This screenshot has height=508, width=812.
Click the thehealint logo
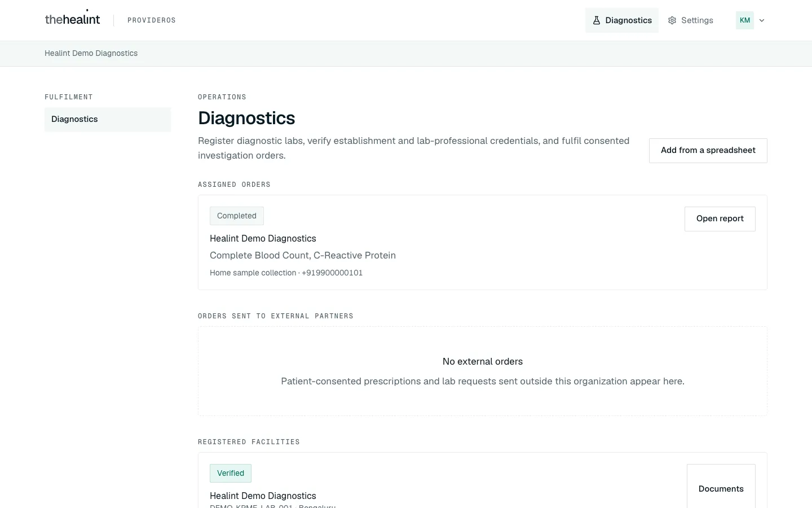(72, 19)
